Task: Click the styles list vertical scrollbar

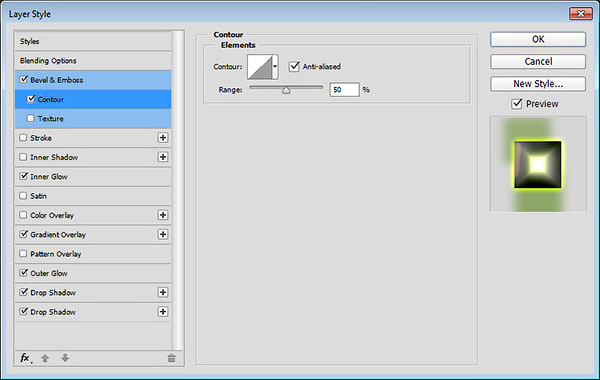Action: [177, 190]
